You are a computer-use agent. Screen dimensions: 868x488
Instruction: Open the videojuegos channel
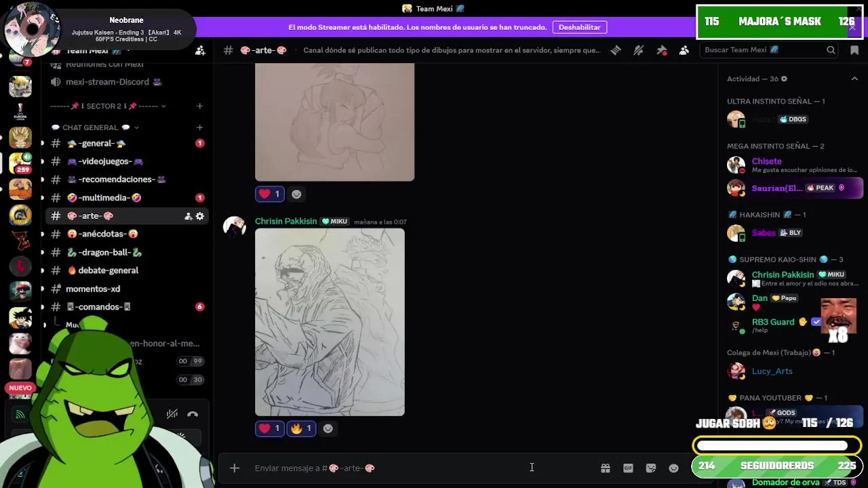point(127,161)
